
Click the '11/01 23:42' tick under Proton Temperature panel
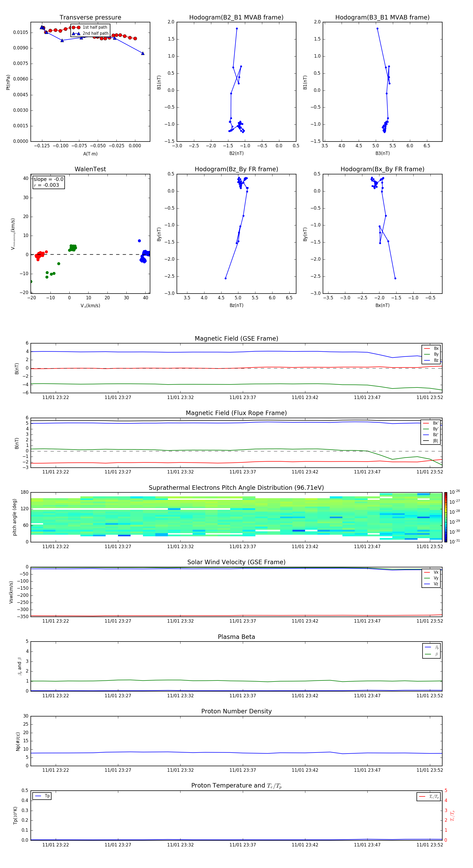[305, 845]
